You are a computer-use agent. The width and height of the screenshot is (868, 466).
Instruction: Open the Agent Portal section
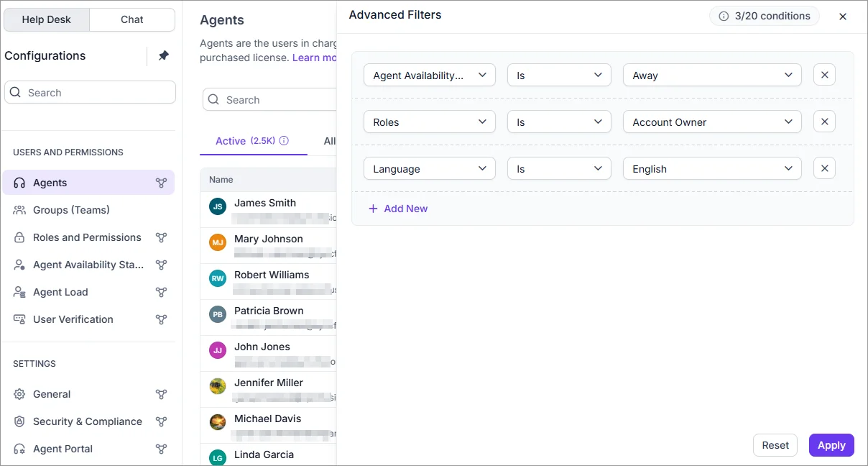point(63,448)
